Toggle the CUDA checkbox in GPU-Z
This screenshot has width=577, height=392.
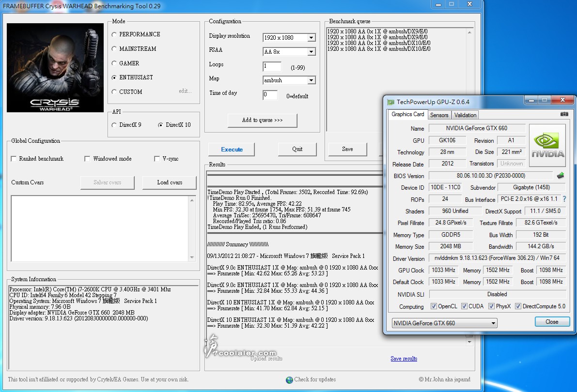point(465,306)
